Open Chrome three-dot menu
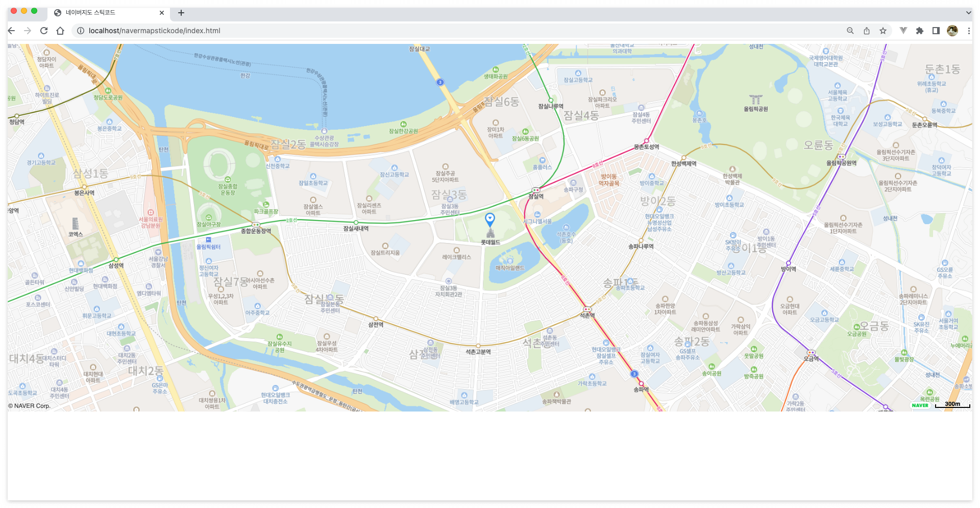 (968, 31)
